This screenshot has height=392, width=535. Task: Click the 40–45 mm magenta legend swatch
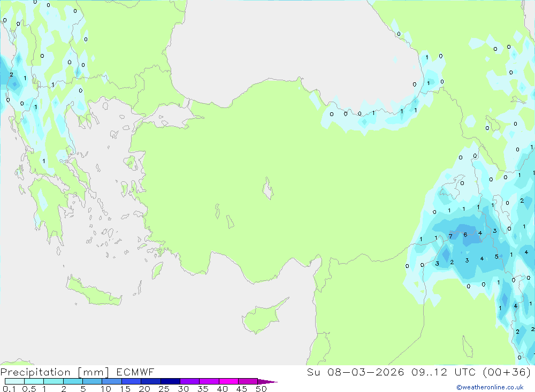(228, 381)
